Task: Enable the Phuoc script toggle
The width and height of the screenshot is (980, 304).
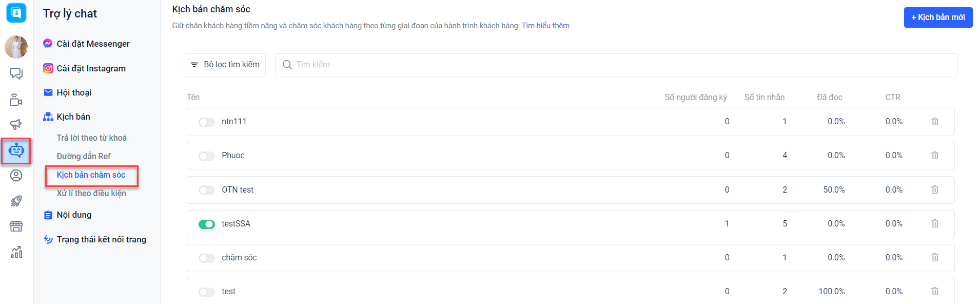Action: click(207, 156)
